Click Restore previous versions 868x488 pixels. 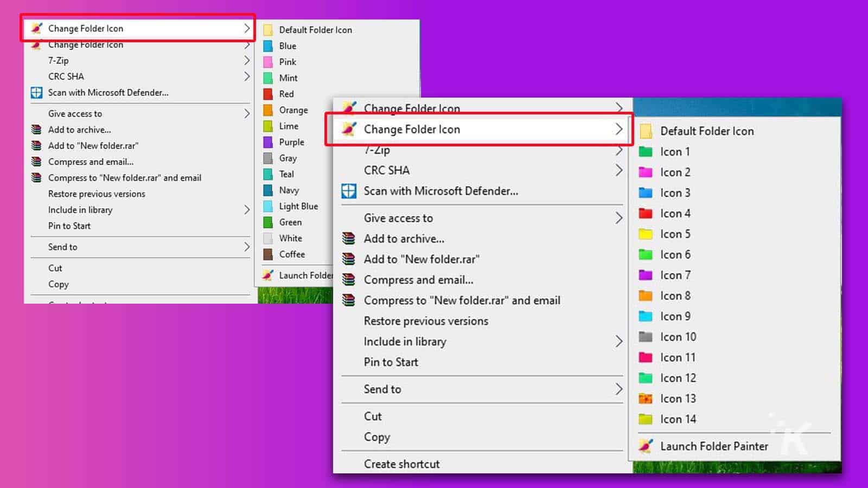point(426,321)
